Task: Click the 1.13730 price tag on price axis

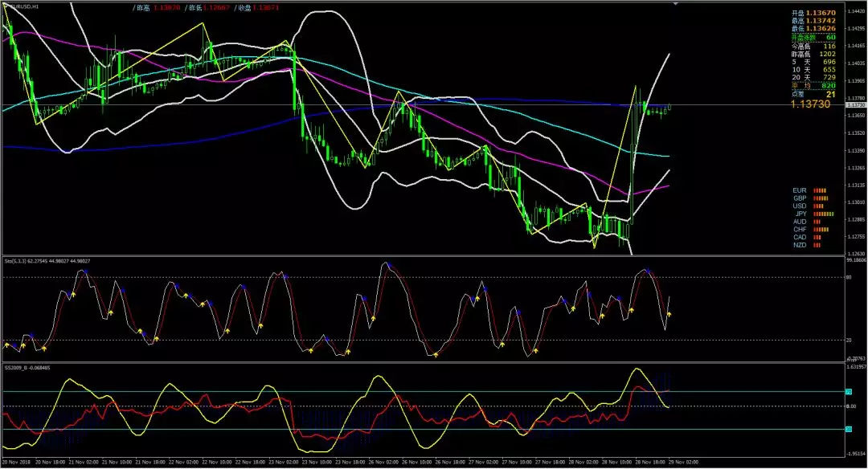Action: pyautogui.click(x=855, y=104)
